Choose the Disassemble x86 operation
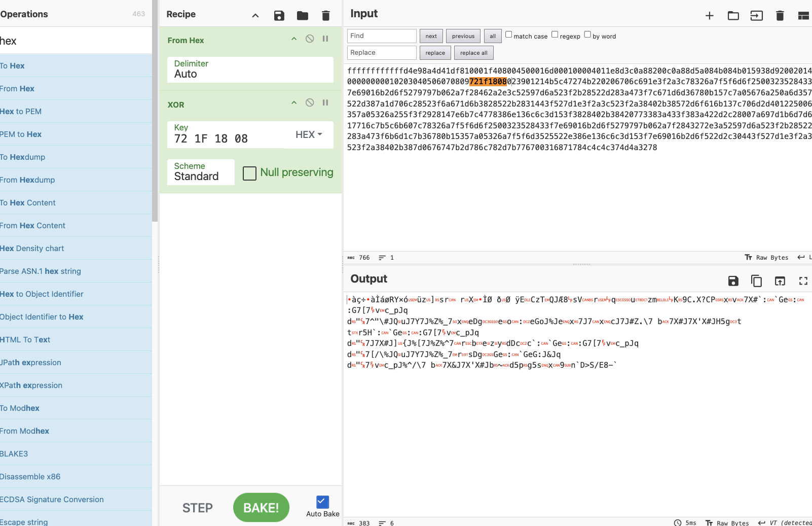The height and width of the screenshot is (526, 812). pos(30,477)
